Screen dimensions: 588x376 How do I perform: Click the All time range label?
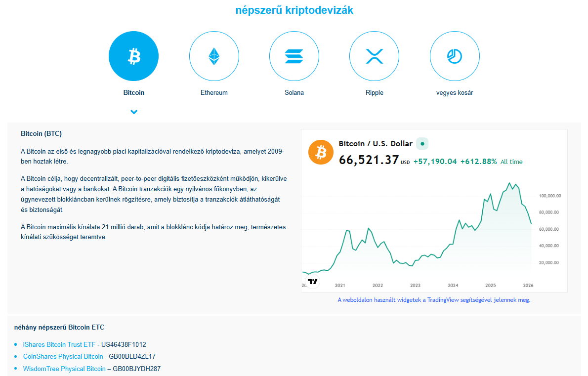click(511, 162)
